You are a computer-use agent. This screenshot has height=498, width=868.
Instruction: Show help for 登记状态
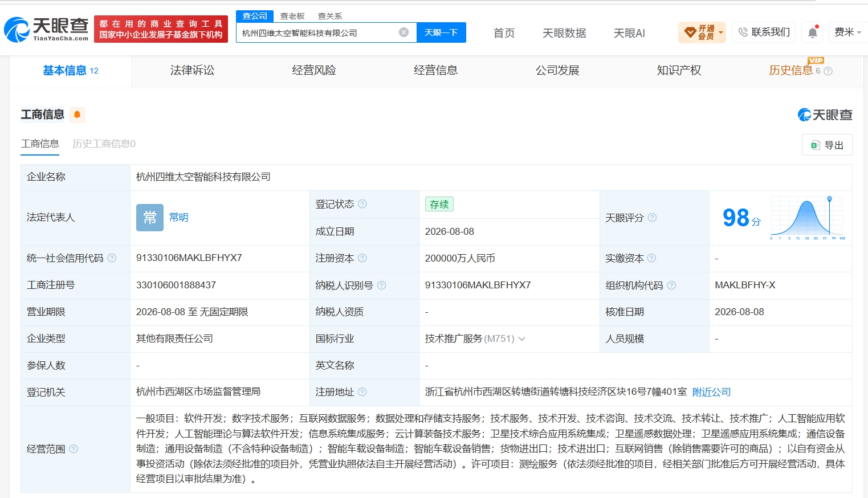pyautogui.click(x=362, y=204)
